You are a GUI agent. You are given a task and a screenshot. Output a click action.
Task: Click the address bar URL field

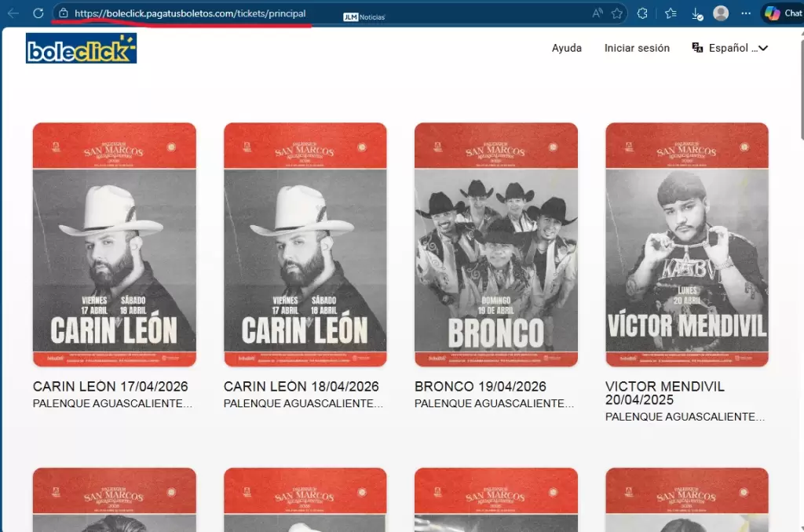pyautogui.click(x=314, y=13)
